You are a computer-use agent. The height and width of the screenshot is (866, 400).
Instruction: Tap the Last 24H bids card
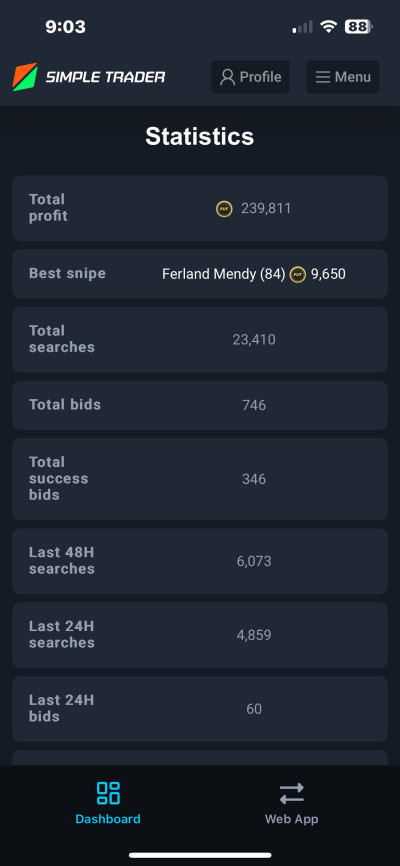(x=200, y=709)
